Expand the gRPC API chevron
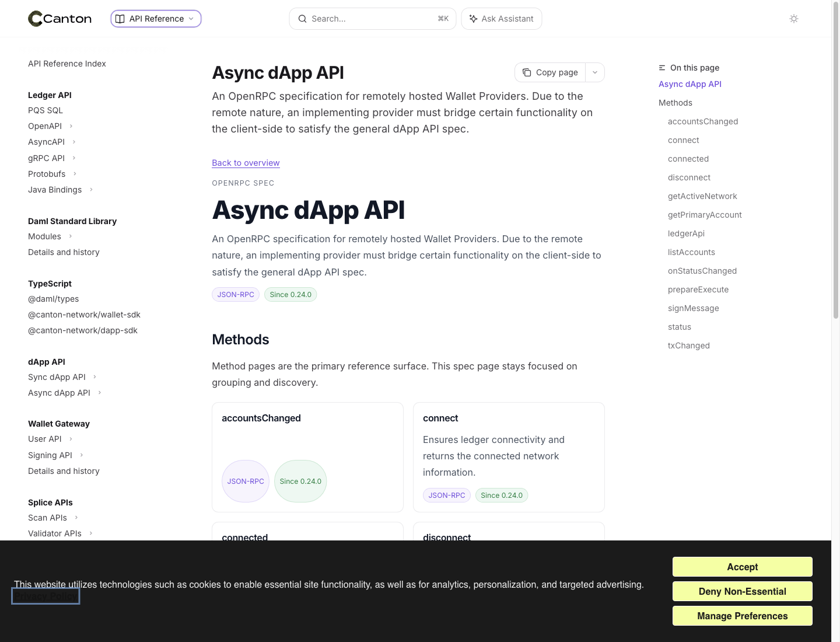 tap(74, 158)
